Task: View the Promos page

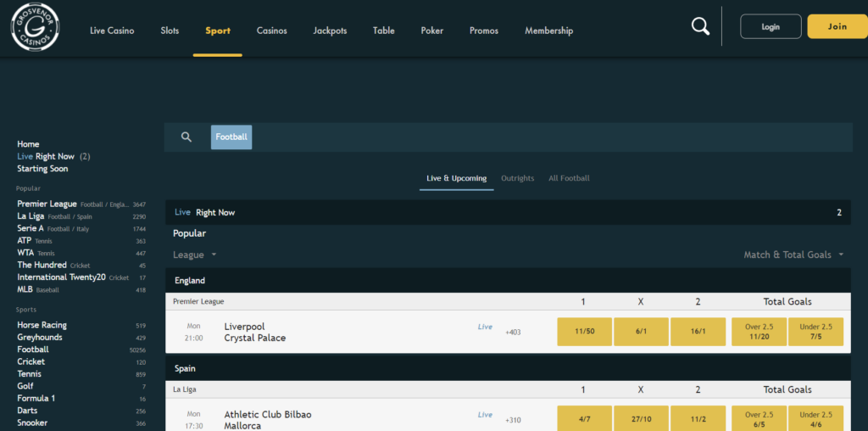Action: (x=484, y=31)
